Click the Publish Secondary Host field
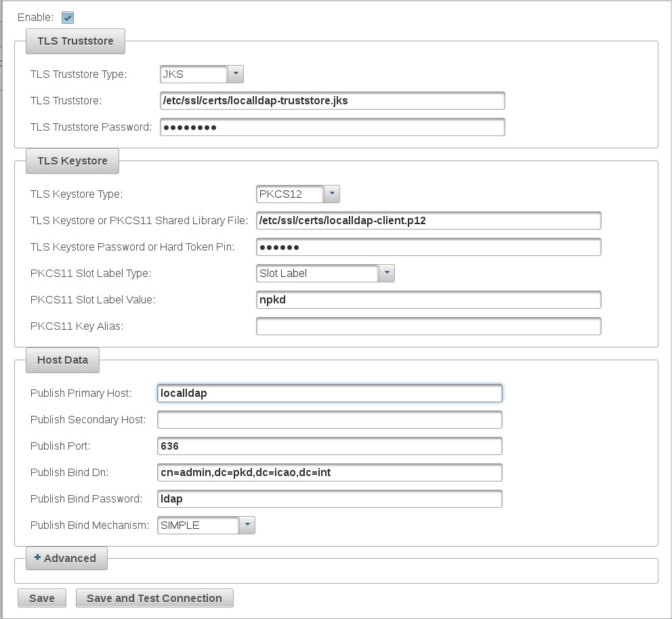Viewport: 672px width, 619px height. 329,420
